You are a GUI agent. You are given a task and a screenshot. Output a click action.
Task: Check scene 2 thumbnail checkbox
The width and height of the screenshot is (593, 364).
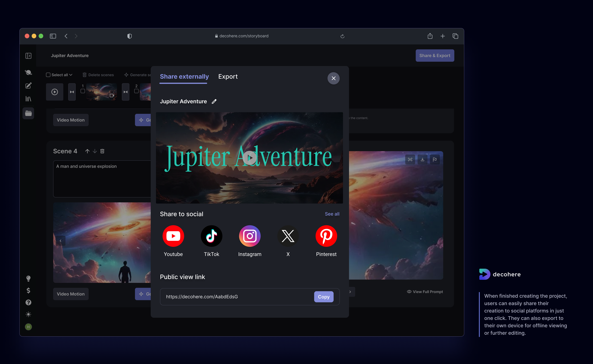136,91
